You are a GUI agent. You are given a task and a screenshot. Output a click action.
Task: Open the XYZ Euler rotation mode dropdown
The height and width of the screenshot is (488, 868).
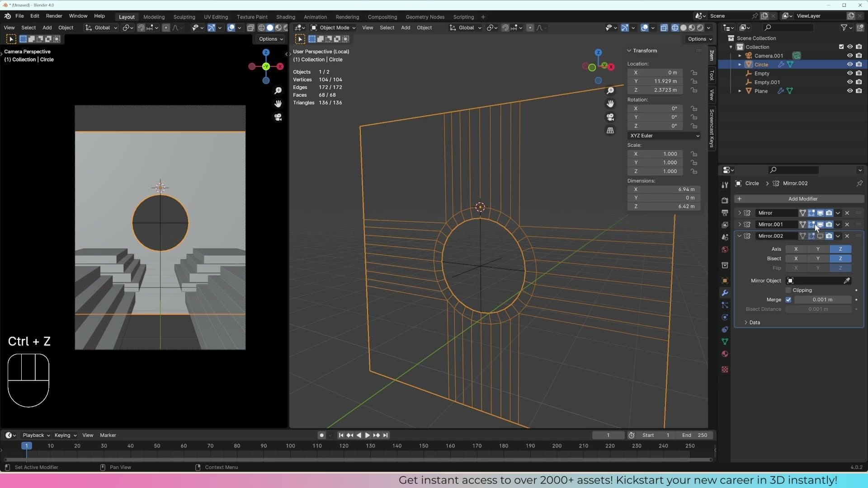click(664, 136)
